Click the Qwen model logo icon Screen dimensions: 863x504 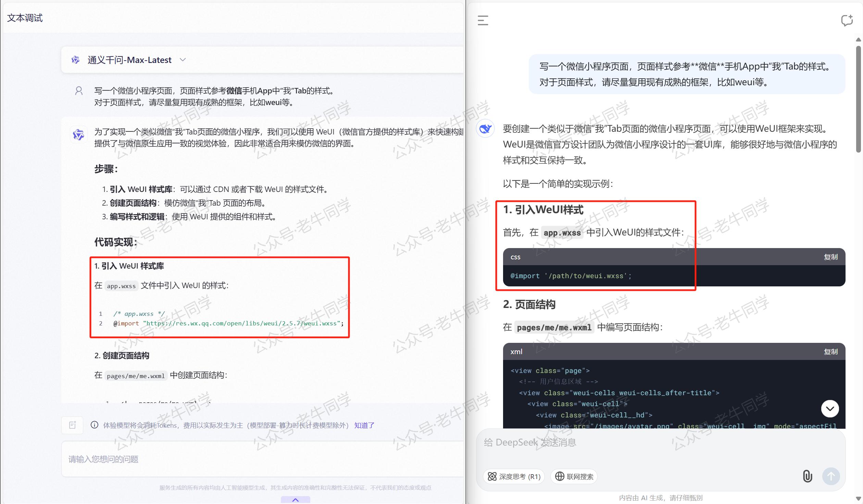point(75,60)
